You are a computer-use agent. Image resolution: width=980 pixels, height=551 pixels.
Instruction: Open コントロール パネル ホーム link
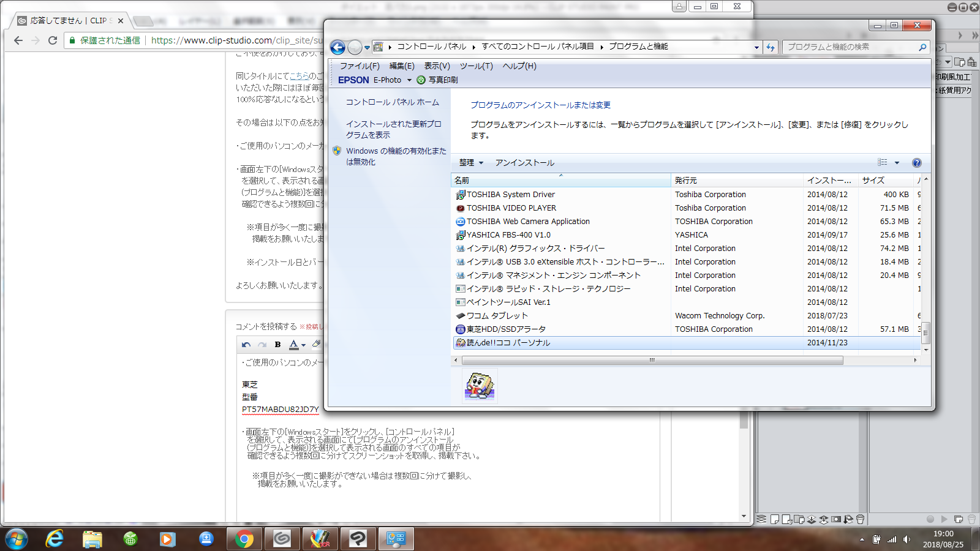392,102
